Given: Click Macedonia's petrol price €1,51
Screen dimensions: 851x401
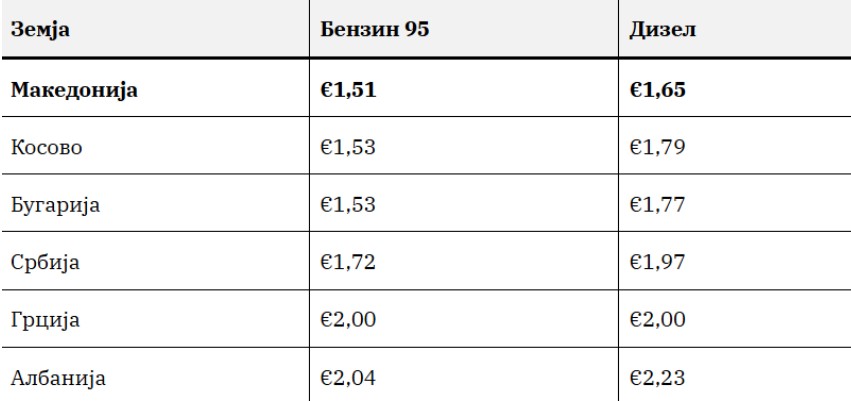Looking at the screenshot, I should tap(348, 90).
